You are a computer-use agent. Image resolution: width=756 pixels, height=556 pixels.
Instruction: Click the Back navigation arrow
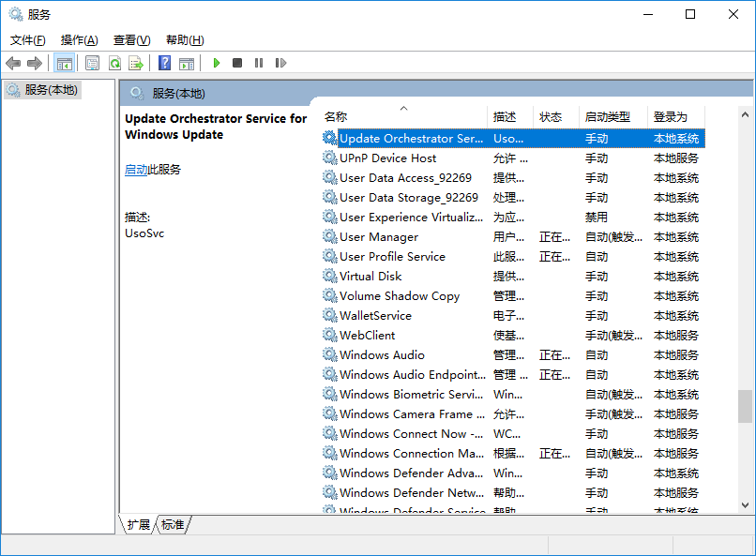pos(13,63)
